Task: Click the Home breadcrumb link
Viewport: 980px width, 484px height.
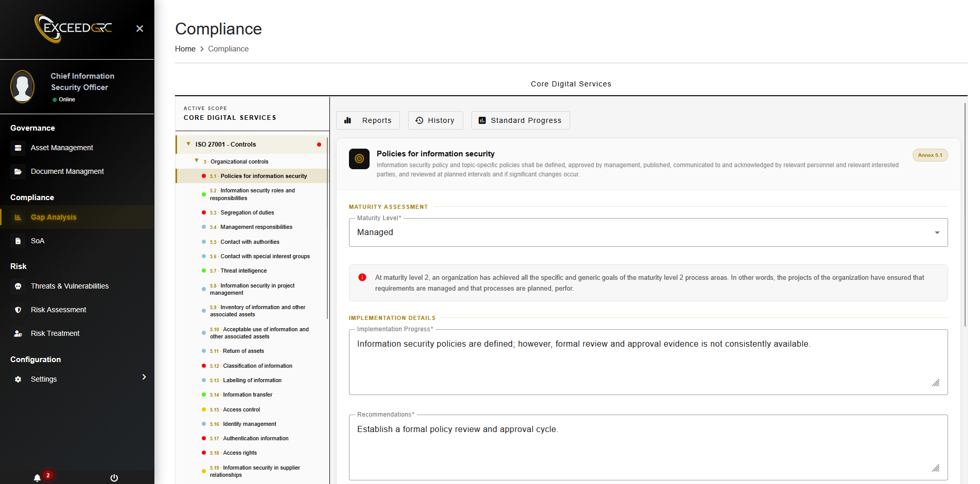Action: tap(185, 49)
